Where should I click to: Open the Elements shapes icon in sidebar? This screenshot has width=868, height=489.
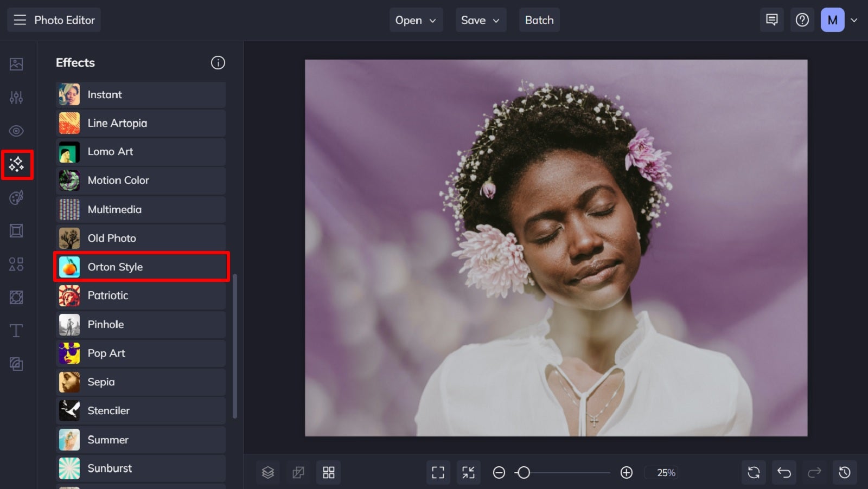(x=16, y=264)
